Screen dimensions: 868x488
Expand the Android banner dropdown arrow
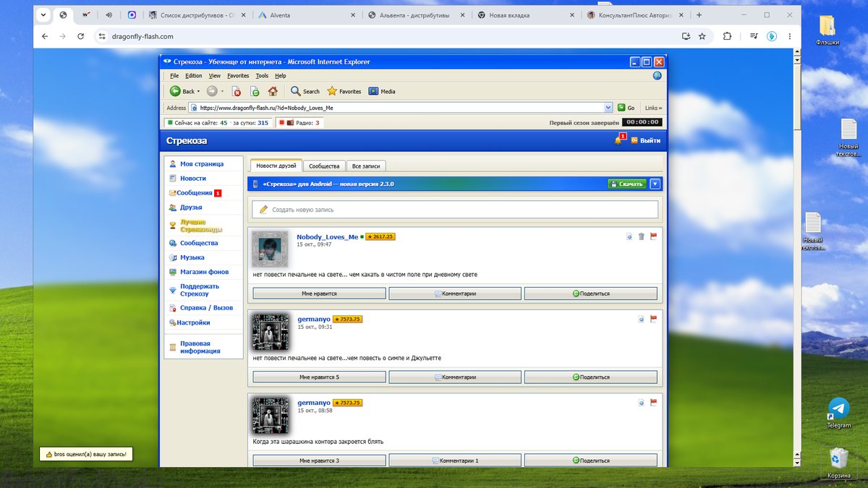[655, 184]
